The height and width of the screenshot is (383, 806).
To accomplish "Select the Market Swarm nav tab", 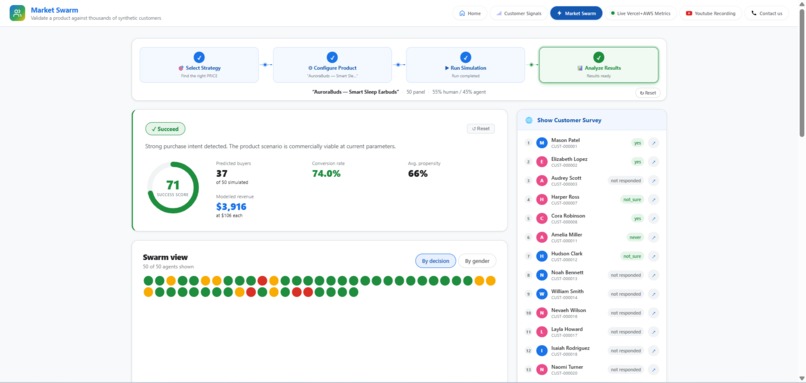I will tap(576, 13).
